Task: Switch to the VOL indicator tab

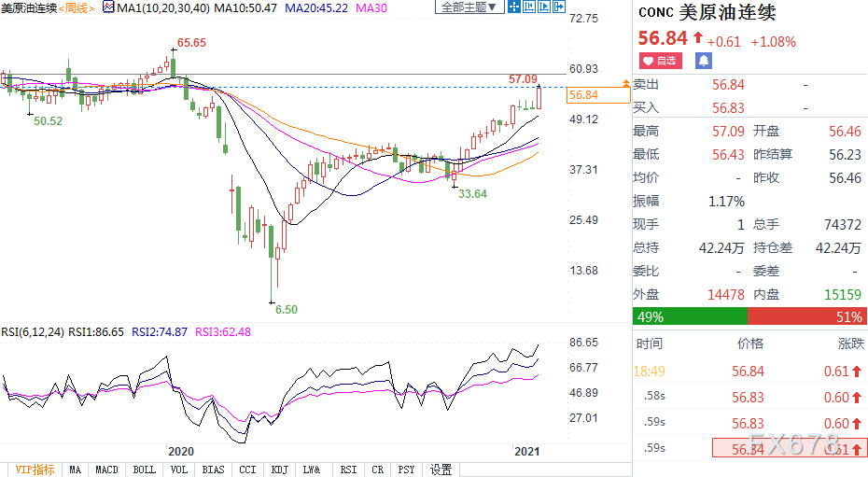Action: 179,470
